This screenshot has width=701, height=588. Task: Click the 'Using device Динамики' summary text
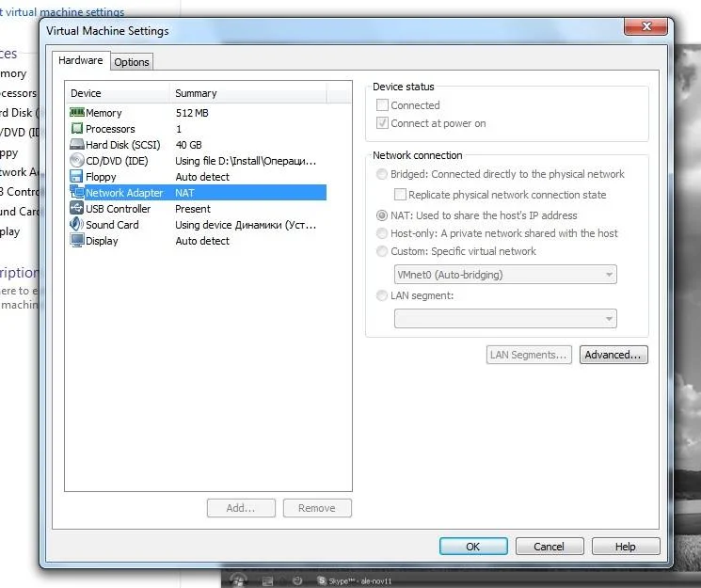click(x=246, y=225)
